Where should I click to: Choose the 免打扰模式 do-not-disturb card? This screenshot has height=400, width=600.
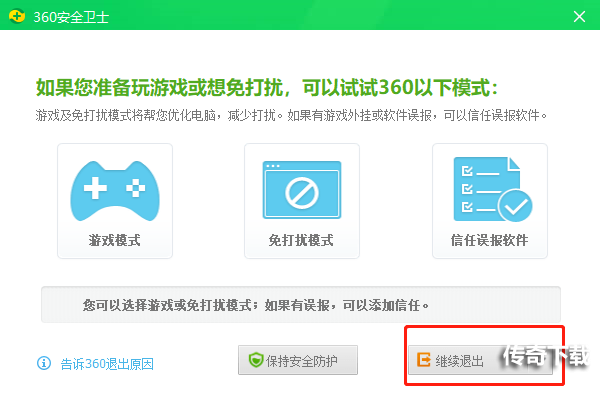302,201
